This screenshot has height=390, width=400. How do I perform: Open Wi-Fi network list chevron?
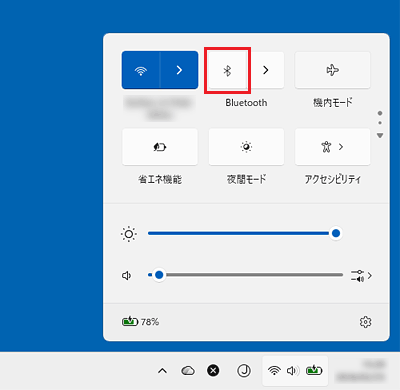tap(179, 70)
